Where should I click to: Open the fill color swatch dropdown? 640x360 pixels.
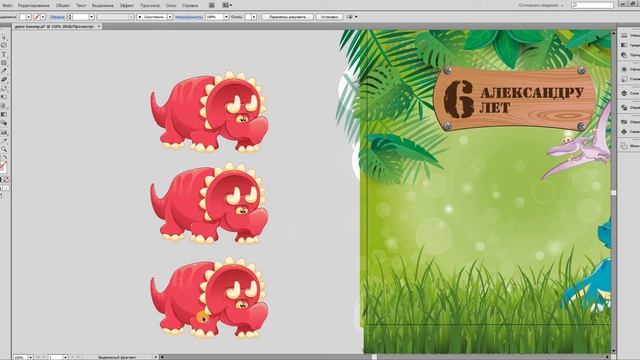click(x=29, y=17)
